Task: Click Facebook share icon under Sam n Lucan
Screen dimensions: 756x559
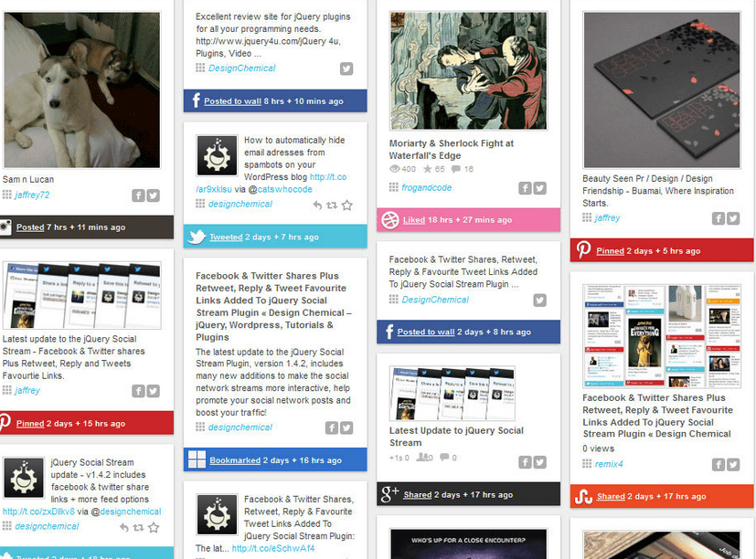Action: [x=138, y=195]
